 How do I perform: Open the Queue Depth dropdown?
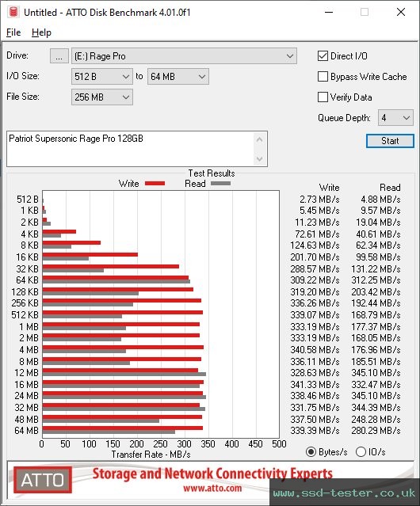click(395, 118)
